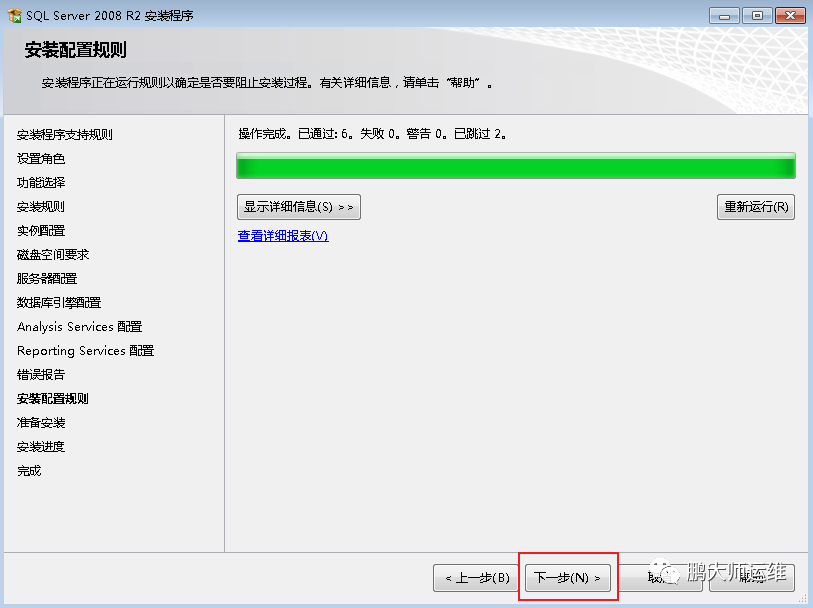Select 实例配置 step in sidebar
This screenshot has height=608, width=813.
(41, 231)
